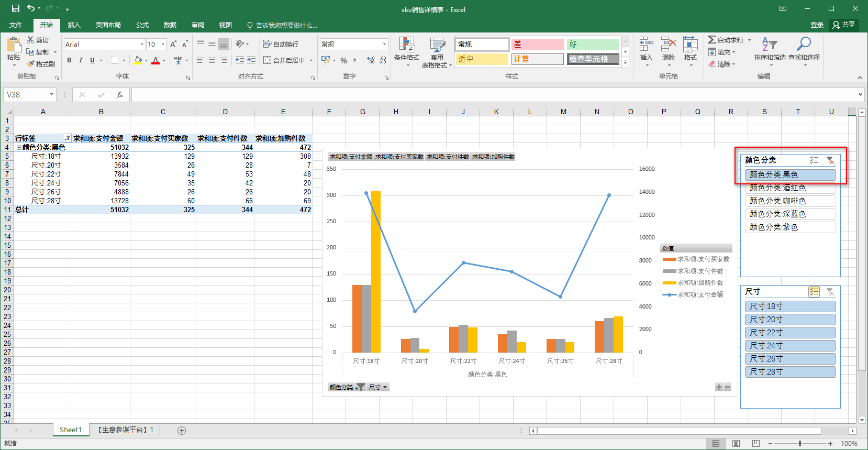This screenshot has height=450, width=868.
Task: Switch to the 页面布局 tab
Action: pos(108,25)
